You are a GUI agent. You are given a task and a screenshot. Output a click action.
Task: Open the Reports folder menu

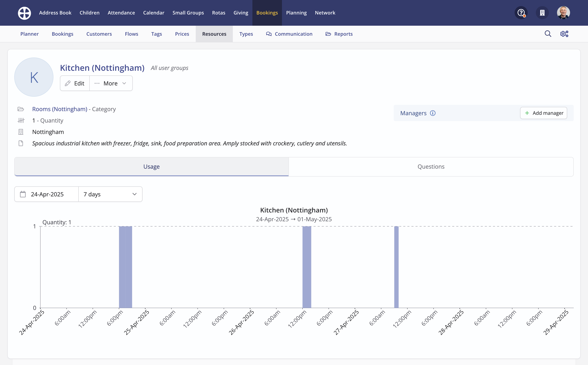tap(339, 34)
